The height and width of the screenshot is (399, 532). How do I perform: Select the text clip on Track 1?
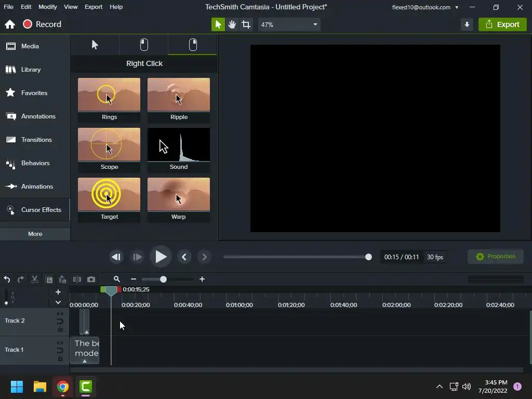(x=85, y=350)
